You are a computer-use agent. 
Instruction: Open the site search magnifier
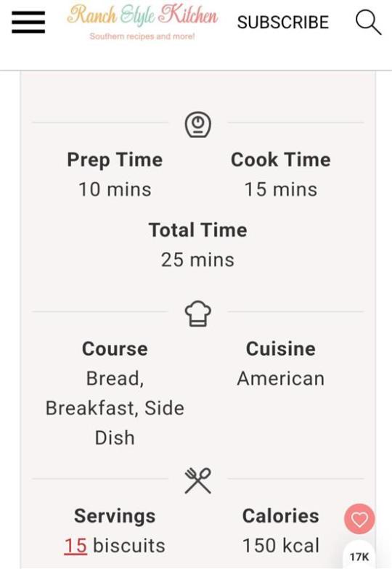pos(368,22)
